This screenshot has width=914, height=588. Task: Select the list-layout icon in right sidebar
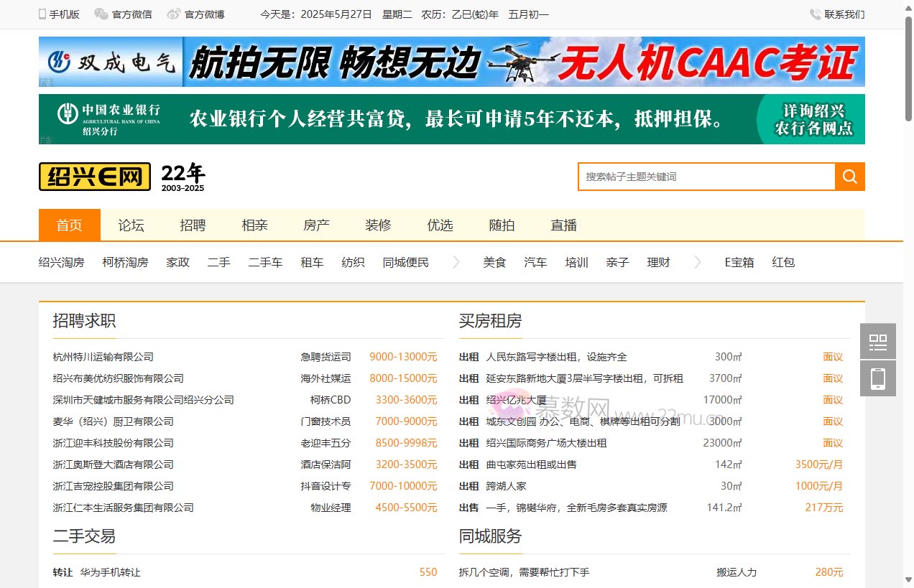877,341
